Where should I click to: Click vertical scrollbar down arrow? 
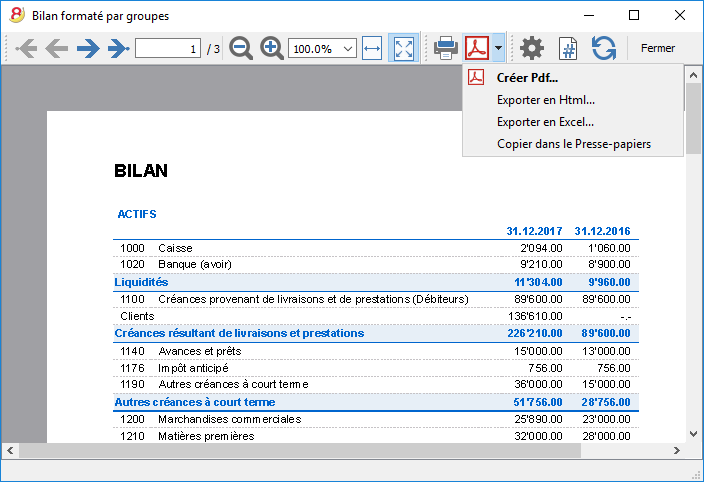tap(694, 434)
